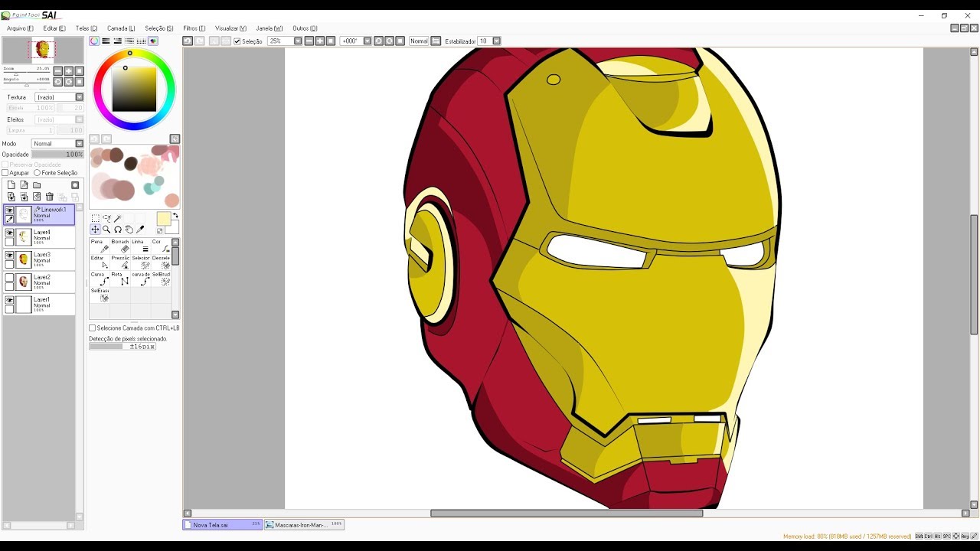
Task: Choose the lasso selection tool
Action: coord(106,218)
